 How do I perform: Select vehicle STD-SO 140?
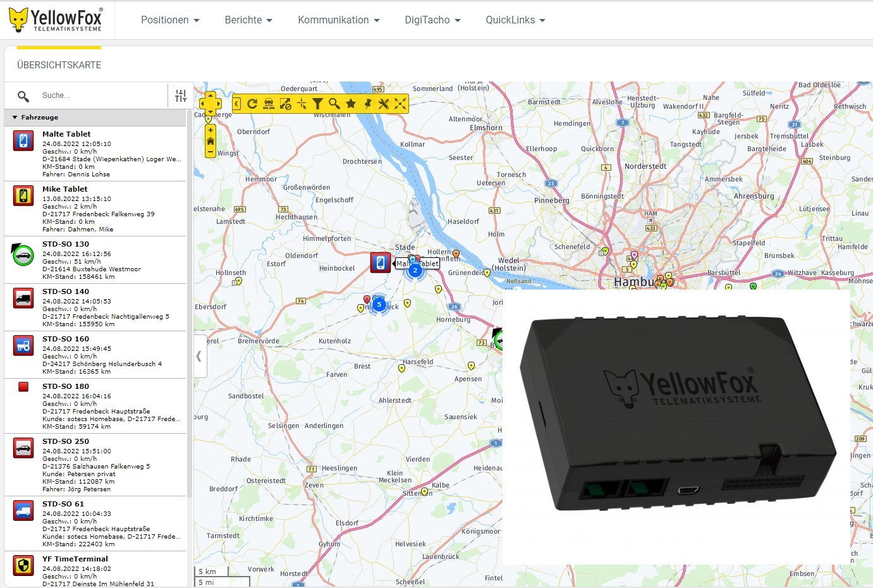click(95, 307)
